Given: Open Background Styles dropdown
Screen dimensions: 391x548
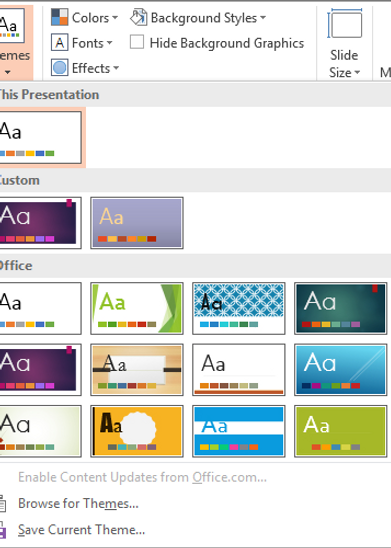Looking at the screenshot, I should coord(198,17).
